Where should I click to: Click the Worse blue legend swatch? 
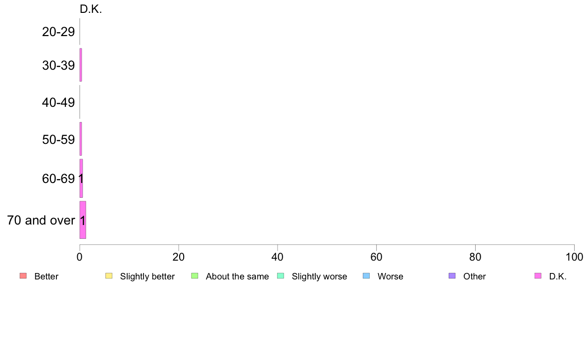(366, 276)
